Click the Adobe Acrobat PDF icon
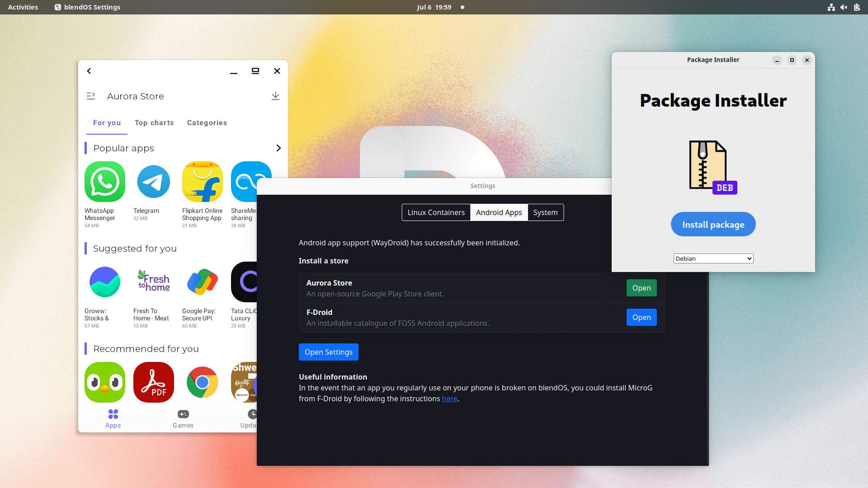 [x=153, y=382]
